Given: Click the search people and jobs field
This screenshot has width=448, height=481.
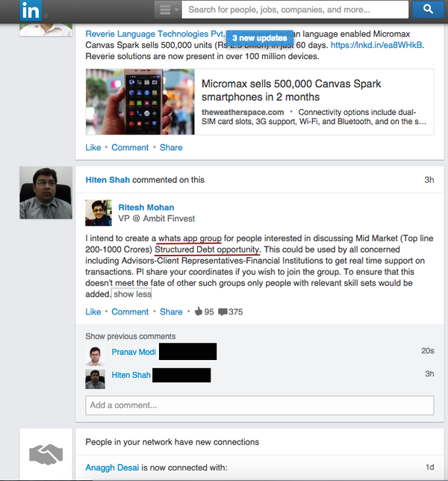Looking at the screenshot, I should click(x=295, y=10).
